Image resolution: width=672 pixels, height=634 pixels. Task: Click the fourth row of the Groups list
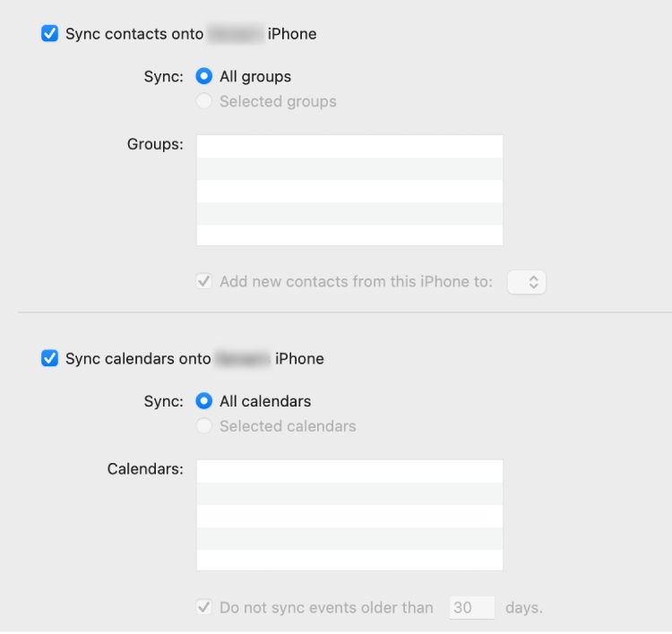[349, 213]
